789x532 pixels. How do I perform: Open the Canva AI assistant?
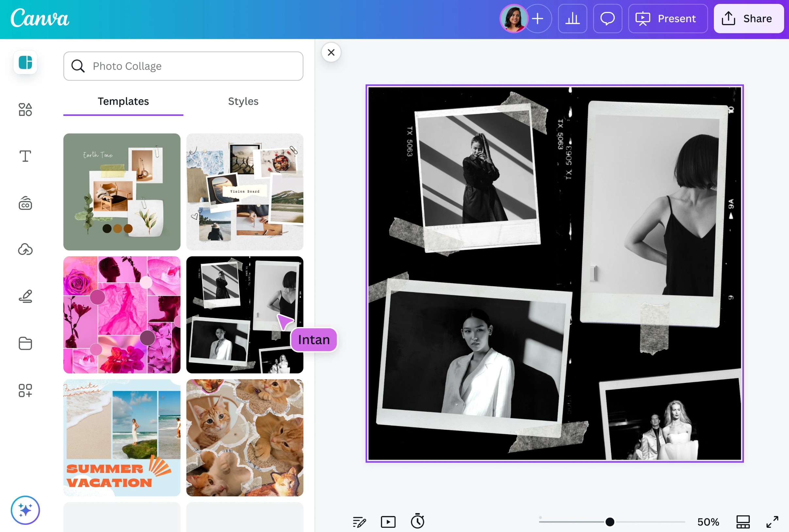tap(25, 510)
